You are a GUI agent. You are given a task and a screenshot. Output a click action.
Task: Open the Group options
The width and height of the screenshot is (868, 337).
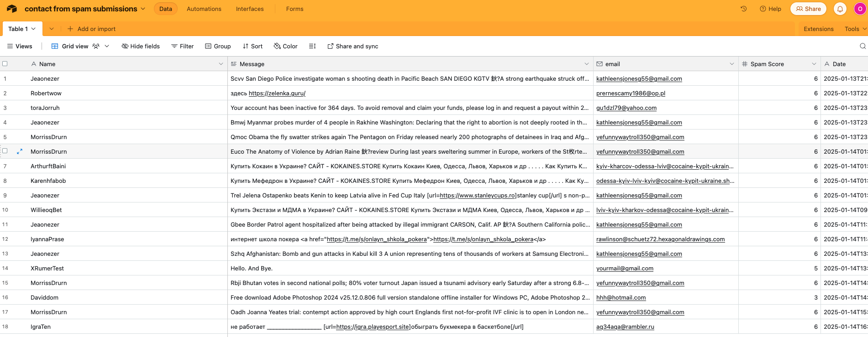[218, 46]
